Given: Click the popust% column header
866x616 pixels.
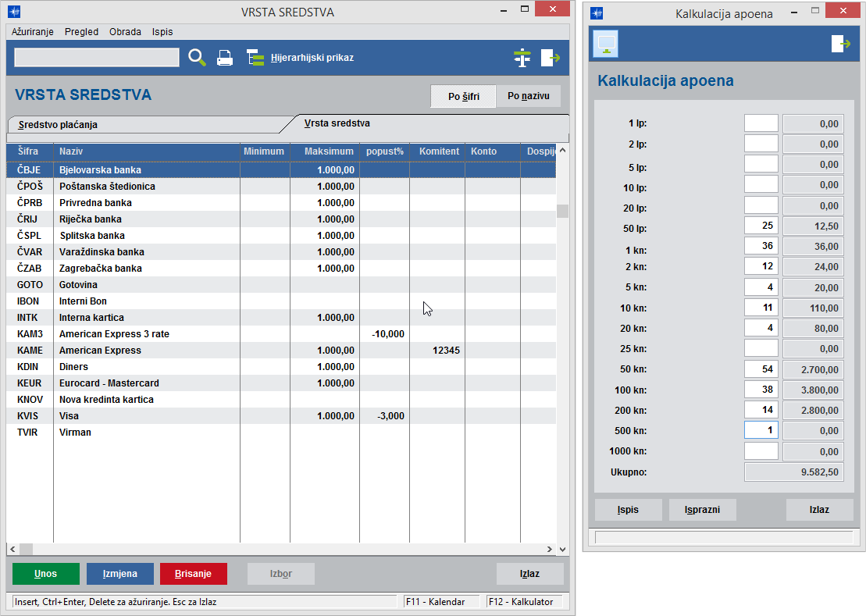Looking at the screenshot, I should point(384,151).
